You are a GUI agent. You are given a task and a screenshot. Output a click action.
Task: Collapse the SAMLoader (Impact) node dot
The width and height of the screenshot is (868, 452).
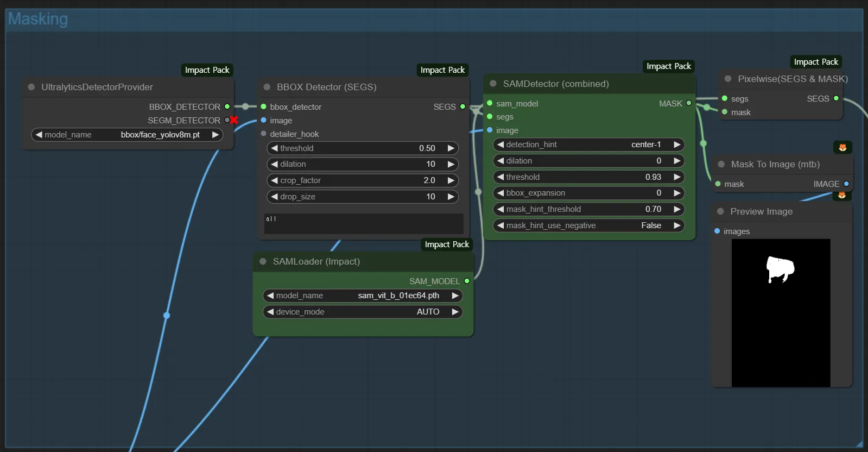click(x=263, y=261)
